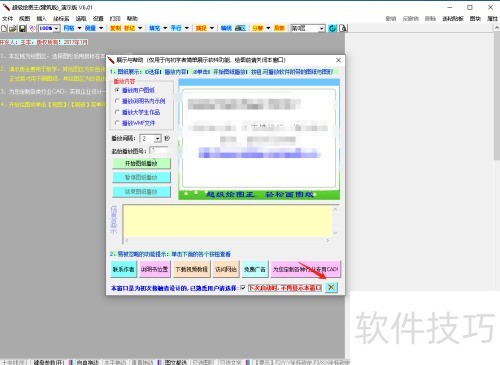
Task: Open the 100% zoom dropdown
Action: 56,28
